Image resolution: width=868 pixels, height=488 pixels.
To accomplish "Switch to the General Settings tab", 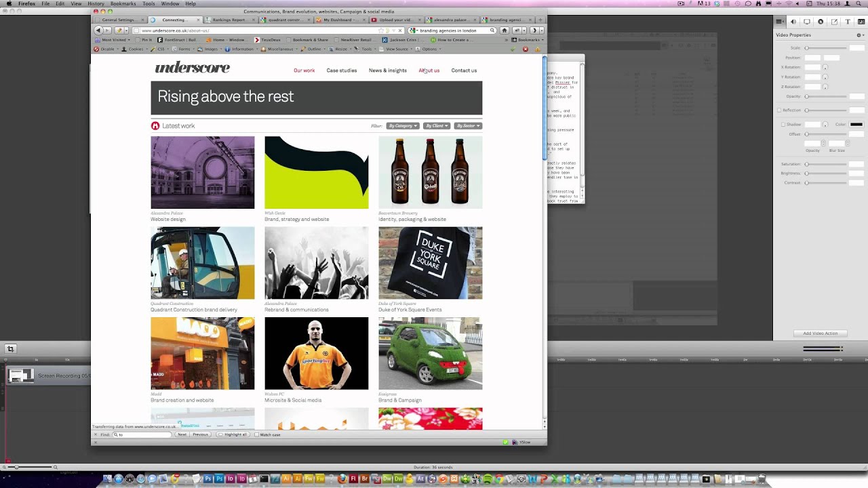I will [119, 20].
